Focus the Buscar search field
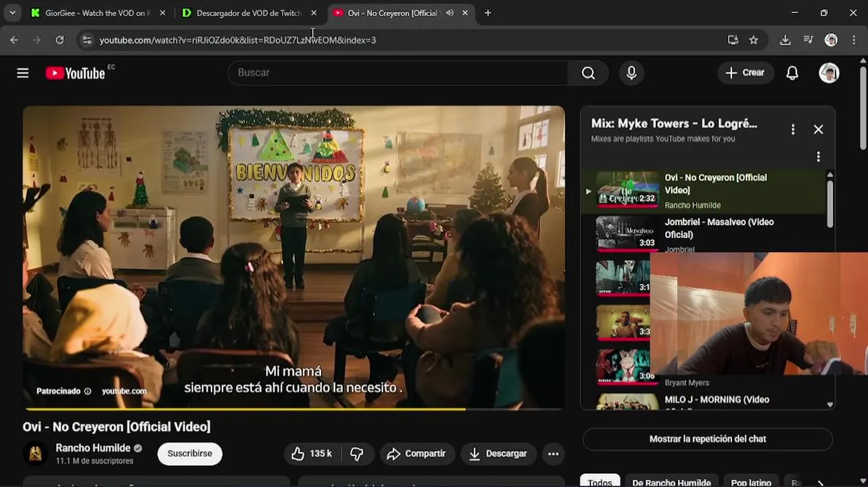Viewport: 868px width, 487px height. pyautogui.click(x=399, y=73)
